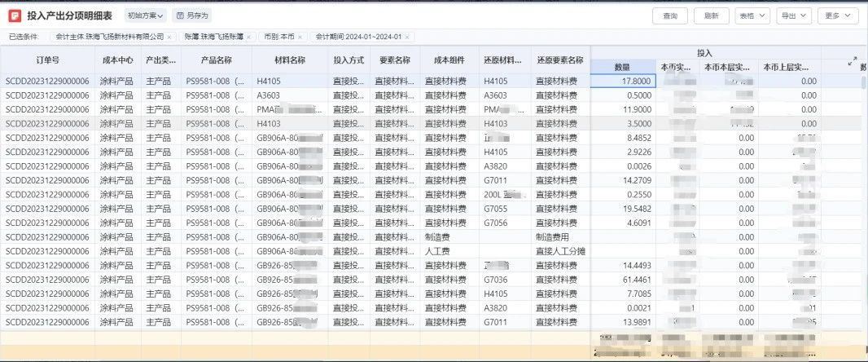
Task: Click the 成本中心 column header
Action: [x=117, y=60]
